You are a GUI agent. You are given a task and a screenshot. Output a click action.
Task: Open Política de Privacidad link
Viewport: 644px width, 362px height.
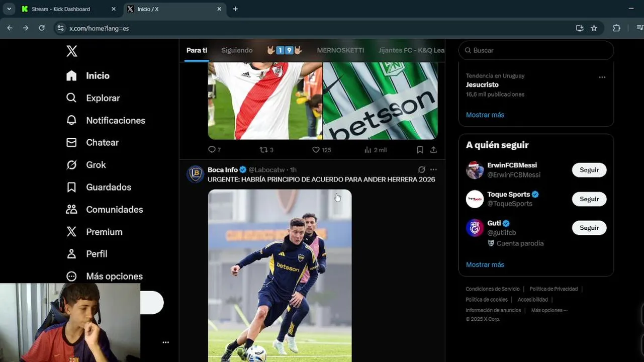pyautogui.click(x=554, y=289)
